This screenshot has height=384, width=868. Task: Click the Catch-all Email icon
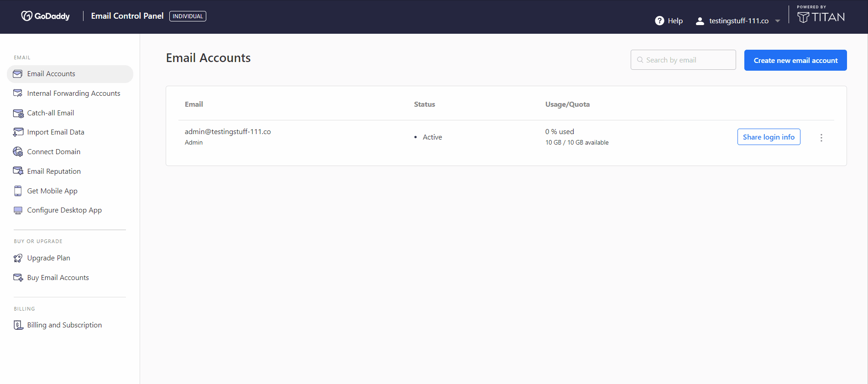coord(18,113)
